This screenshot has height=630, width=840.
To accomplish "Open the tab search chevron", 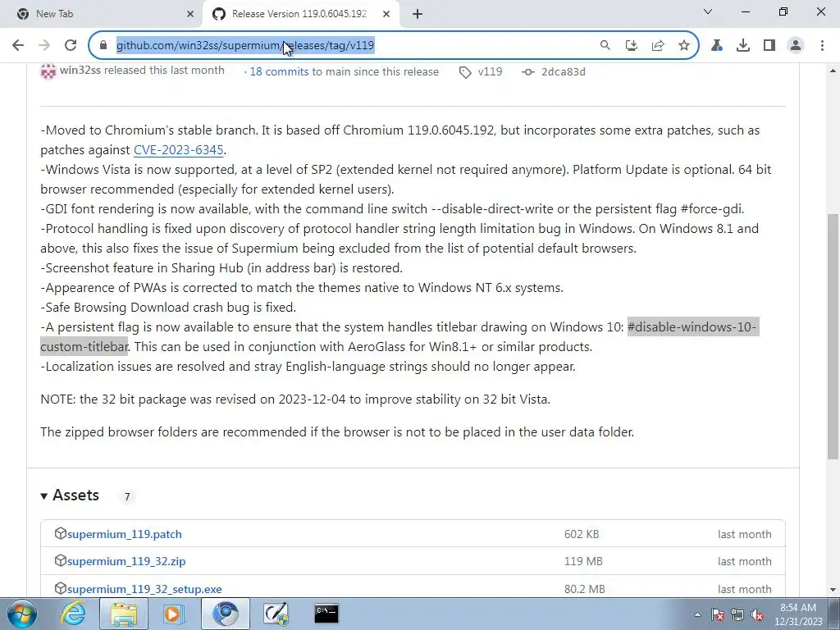I will (x=708, y=11).
